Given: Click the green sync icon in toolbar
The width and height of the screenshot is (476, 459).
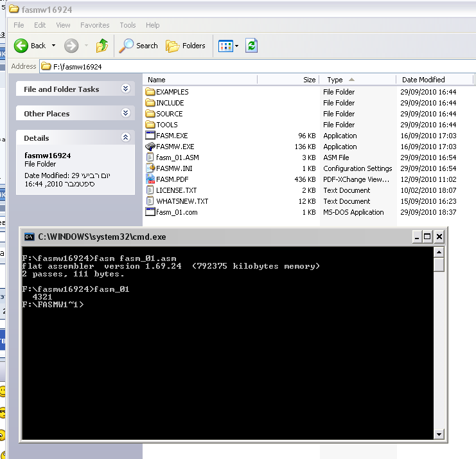Looking at the screenshot, I should click(x=252, y=46).
